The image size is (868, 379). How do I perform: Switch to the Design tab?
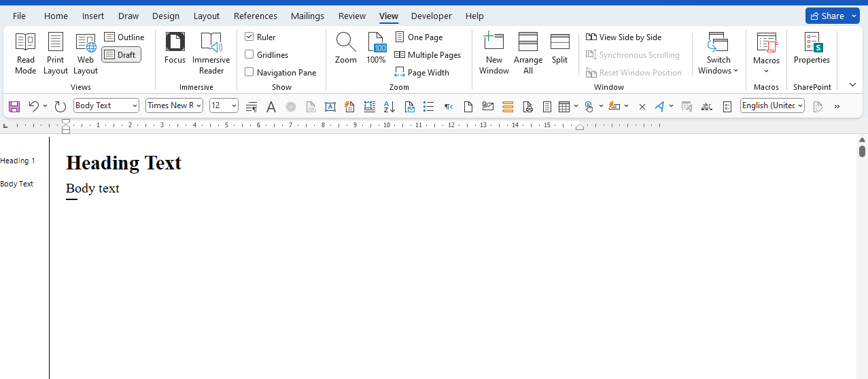(x=166, y=16)
